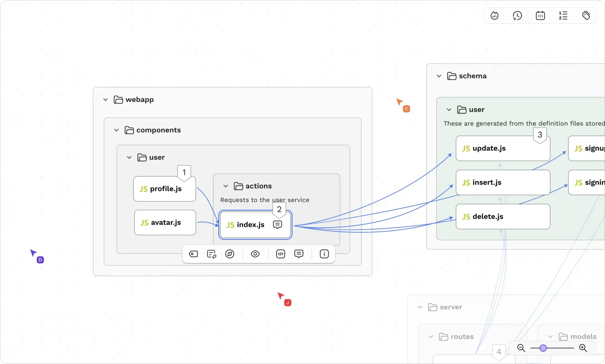Select the update.js file node

502,148
